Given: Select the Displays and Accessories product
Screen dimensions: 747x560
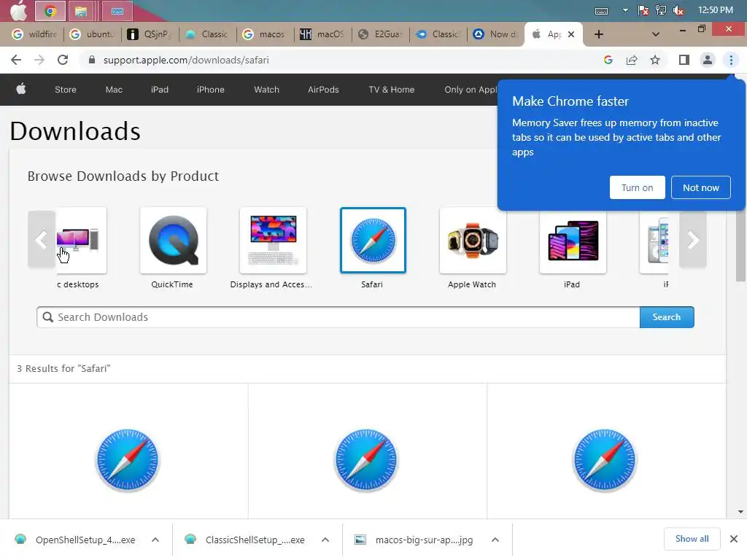Looking at the screenshot, I should [x=273, y=240].
